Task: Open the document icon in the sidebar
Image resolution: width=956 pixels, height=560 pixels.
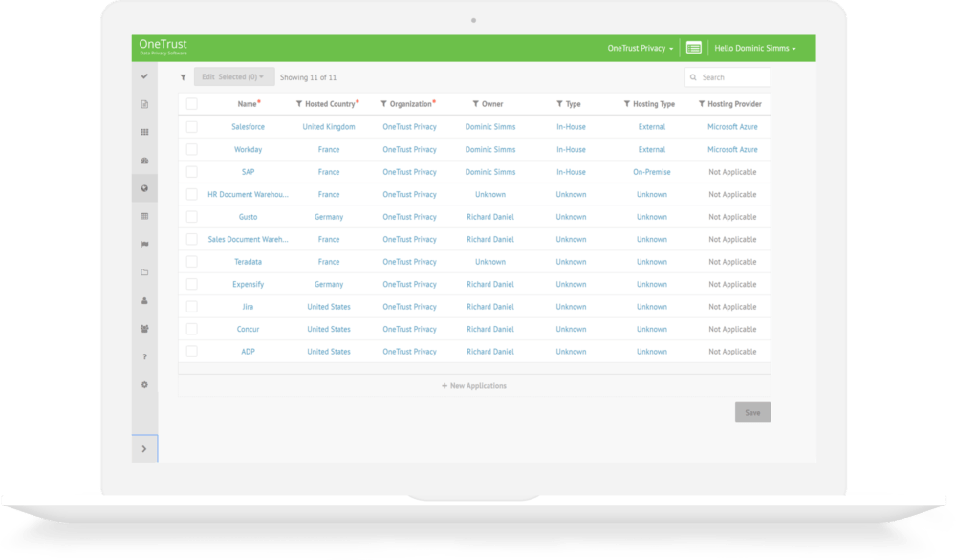Action: (x=144, y=104)
